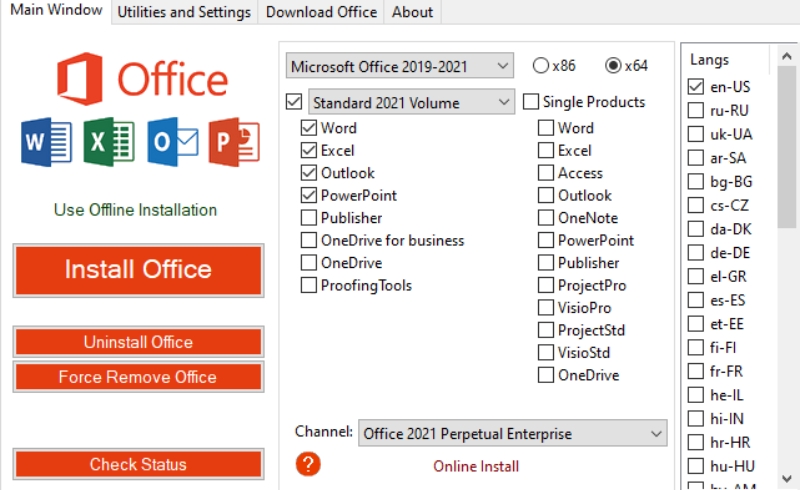Uncheck Word in the suite list

tap(309, 128)
